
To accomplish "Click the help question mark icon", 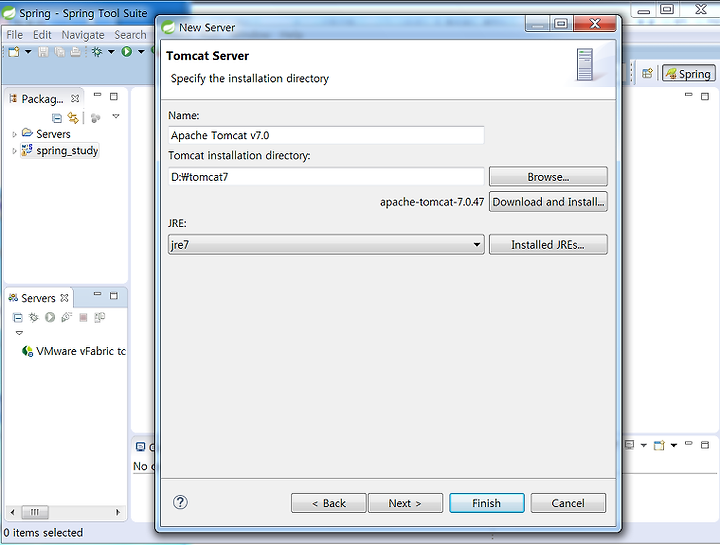I will pos(180,502).
